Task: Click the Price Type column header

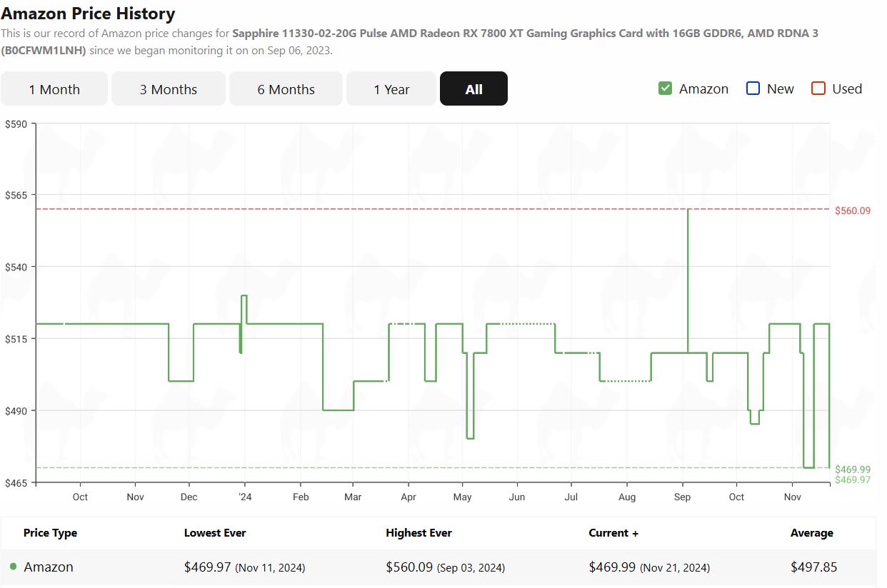Action: click(x=50, y=533)
